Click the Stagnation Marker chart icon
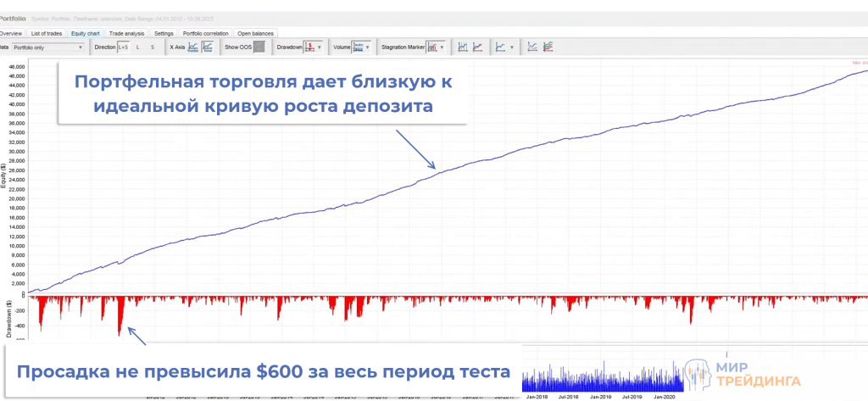Image resolution: width=868 pixels, height=401 pixels. coord(432,47)
